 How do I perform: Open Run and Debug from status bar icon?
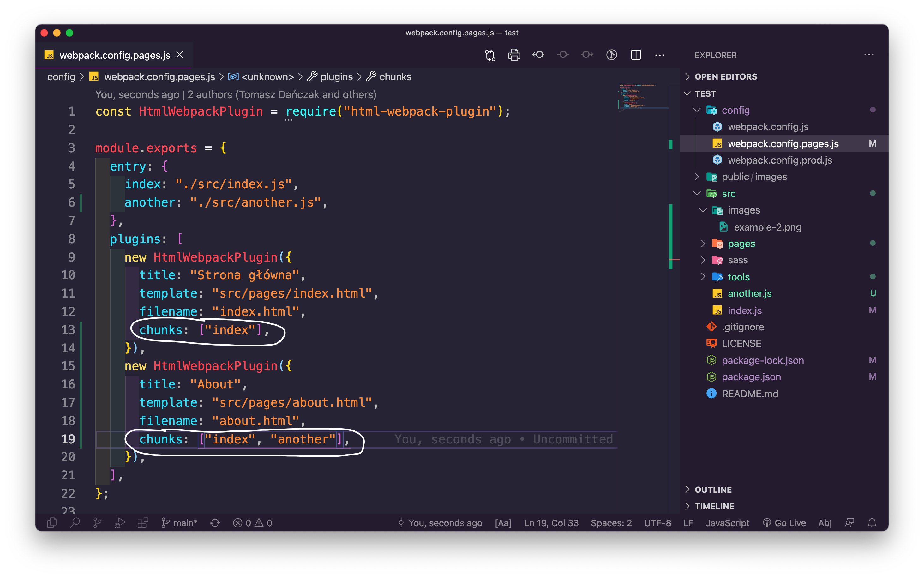(120, 523)
